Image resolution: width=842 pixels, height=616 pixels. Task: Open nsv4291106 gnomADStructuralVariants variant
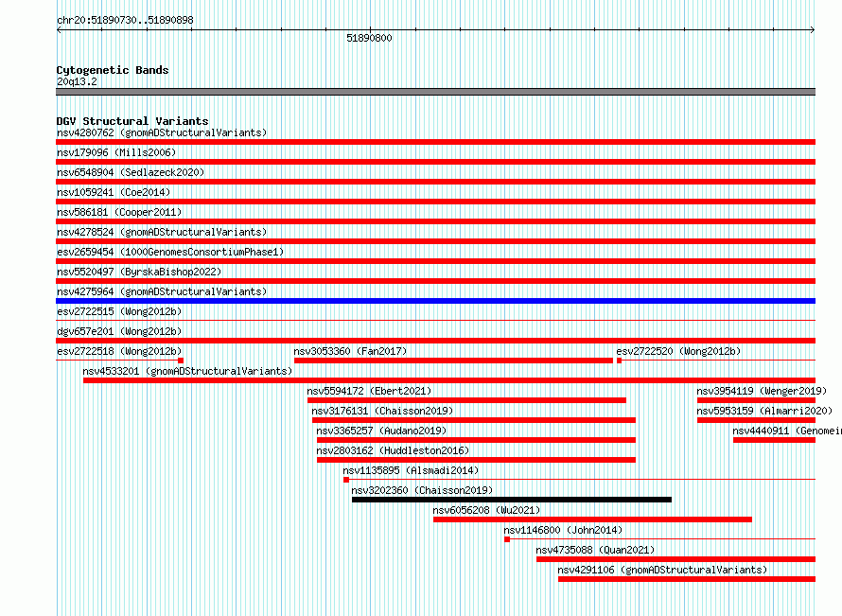[x=662, y=570]
